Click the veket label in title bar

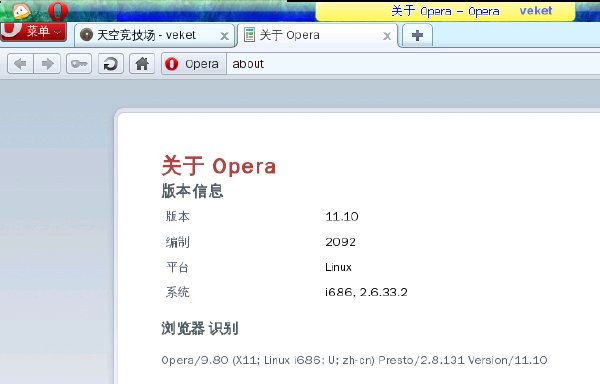point(536,11)
